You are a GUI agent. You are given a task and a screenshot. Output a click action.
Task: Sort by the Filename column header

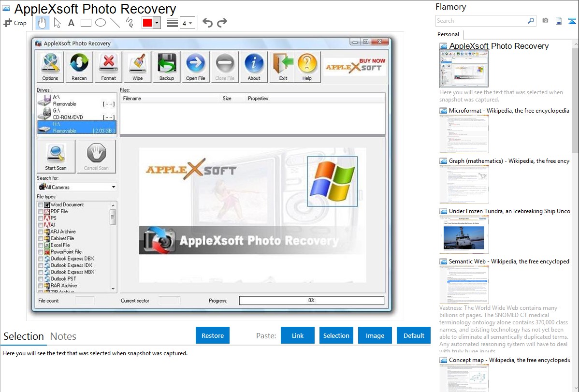(x=170, y=98)
